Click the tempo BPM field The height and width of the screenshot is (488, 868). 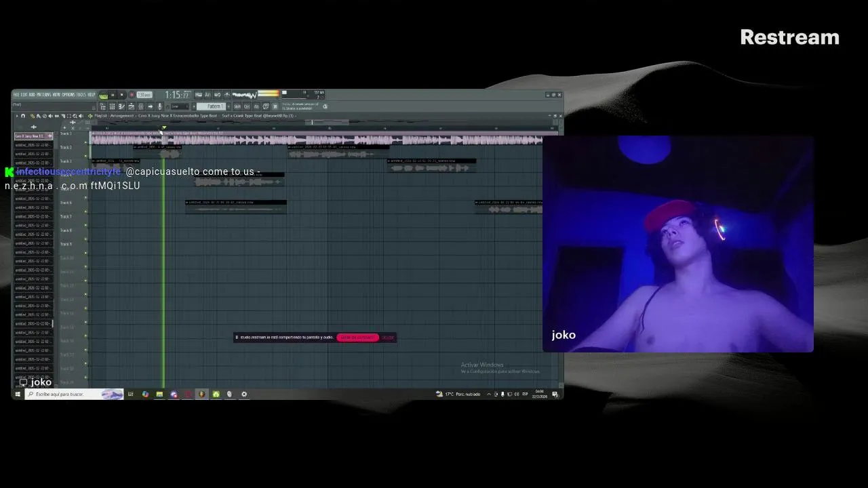tap(144, 95)
